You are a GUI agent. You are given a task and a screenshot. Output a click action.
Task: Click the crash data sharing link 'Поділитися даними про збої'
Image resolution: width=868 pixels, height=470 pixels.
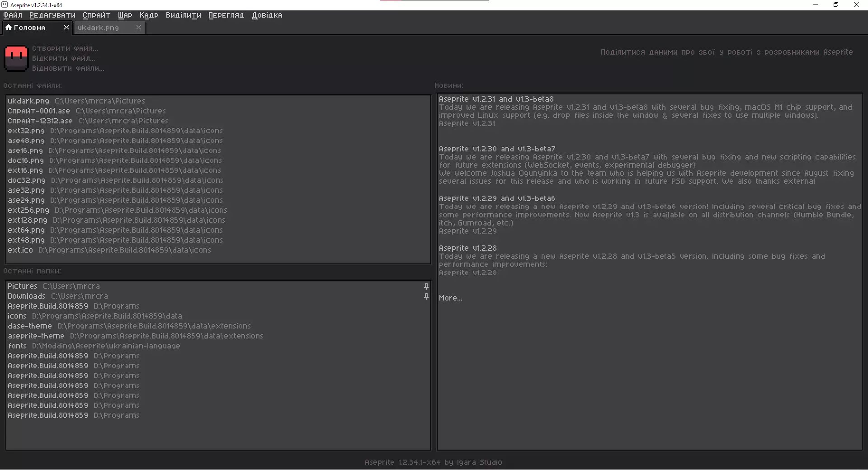point(726,52)
